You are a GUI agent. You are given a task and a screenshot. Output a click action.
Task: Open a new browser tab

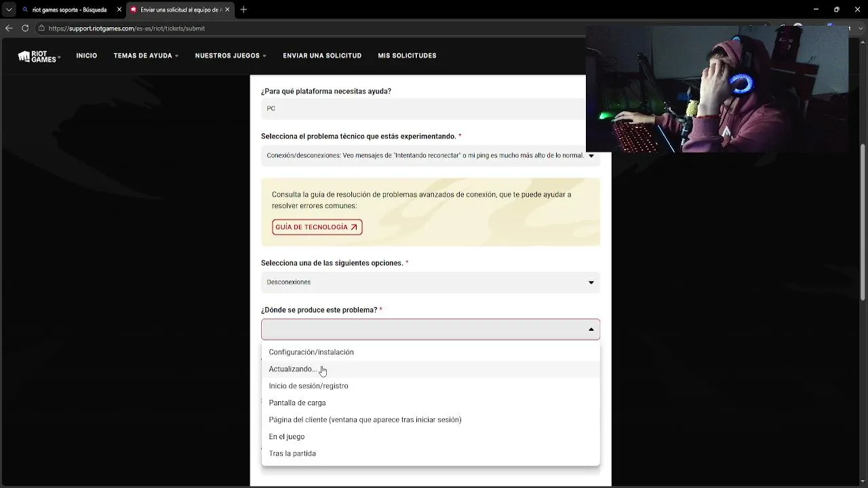pos(243,9)
